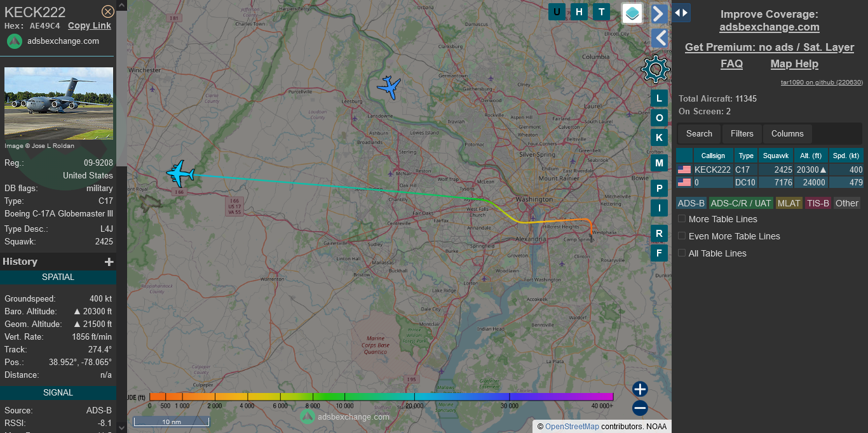The width and height of the screenshot is (868, 433).
Task: Click the 10 nm scale indicator
Action: pyautogui.click(x=171, y=422)
